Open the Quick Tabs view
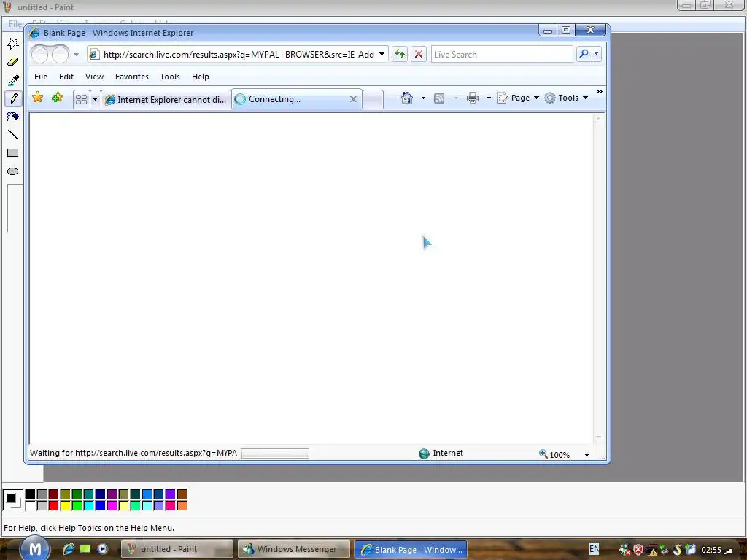This screenshot has height=560, width=747. pos(82,99)
